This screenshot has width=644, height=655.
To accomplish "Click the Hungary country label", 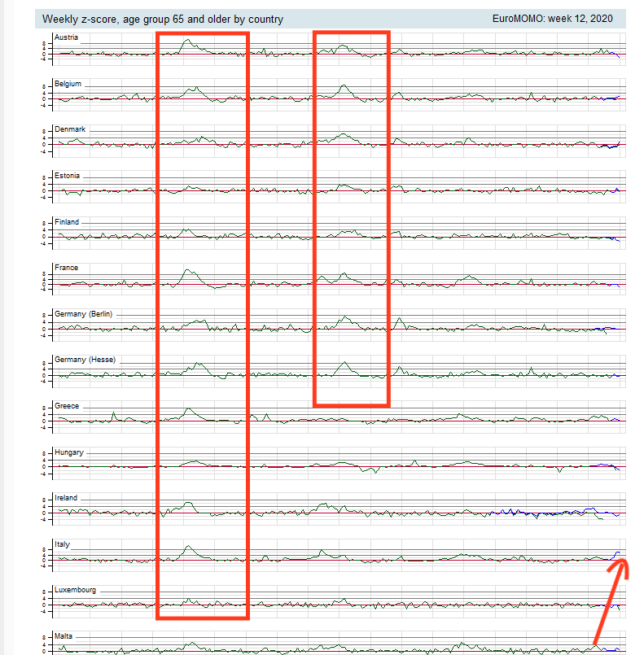I will click(69, 452).
